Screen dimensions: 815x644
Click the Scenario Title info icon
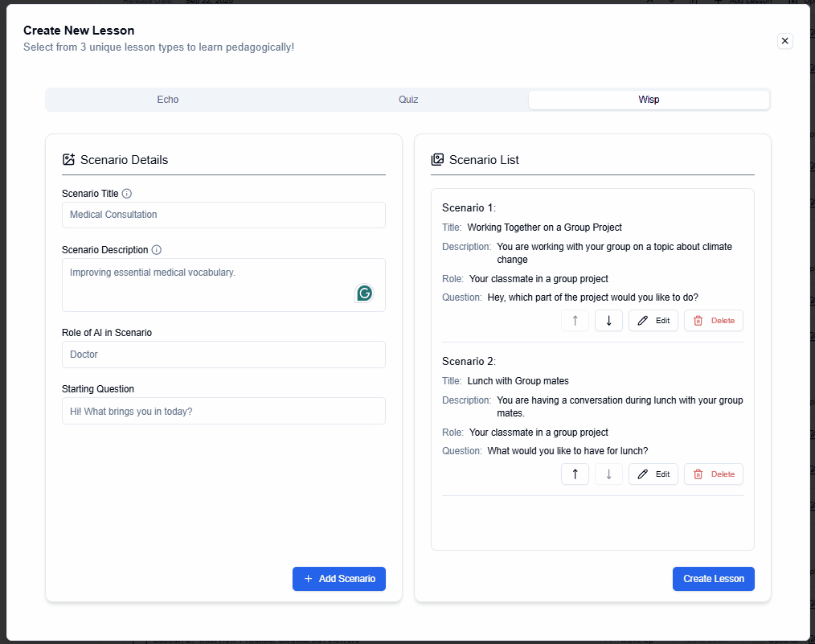pyautogui.click(x=127, y=194)
